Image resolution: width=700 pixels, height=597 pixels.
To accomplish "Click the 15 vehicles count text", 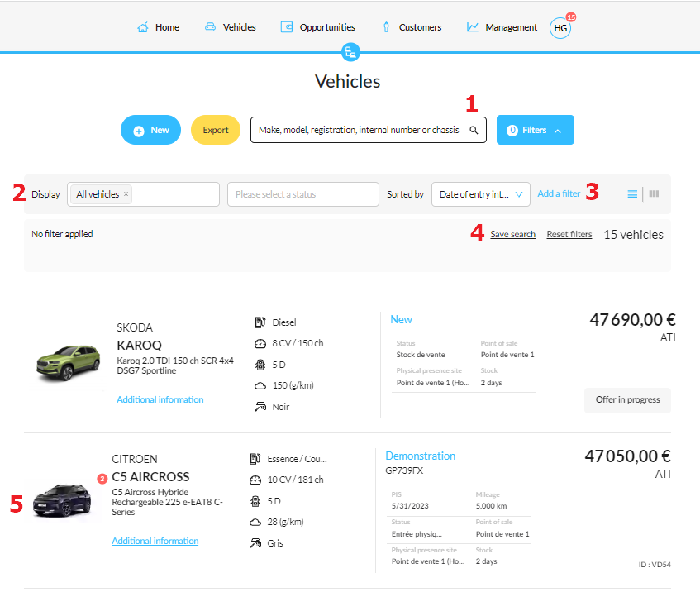I will click(x=633, y=235).
